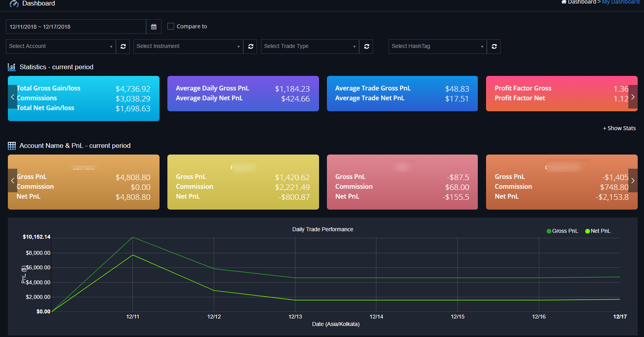Viewport: 644px width, 337px height.
Task: Slide statistics cards to the previous set
Action: [13, 97]
